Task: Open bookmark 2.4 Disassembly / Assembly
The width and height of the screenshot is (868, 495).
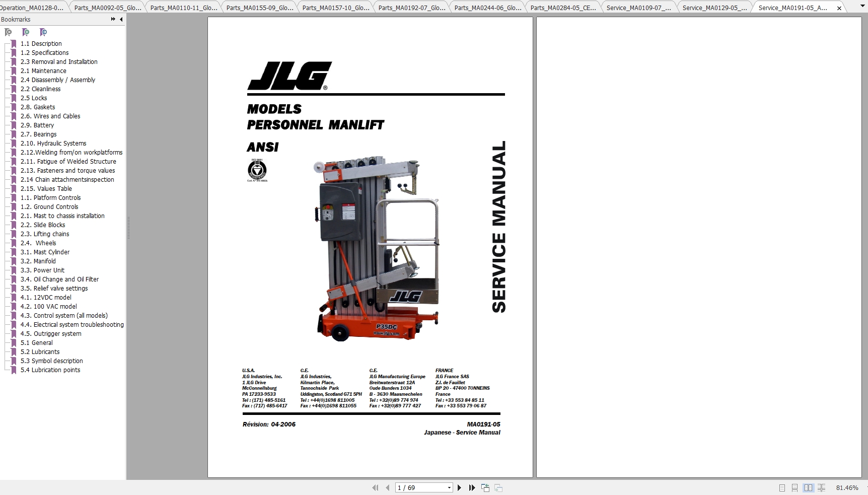Action: [x=58, y=80]
